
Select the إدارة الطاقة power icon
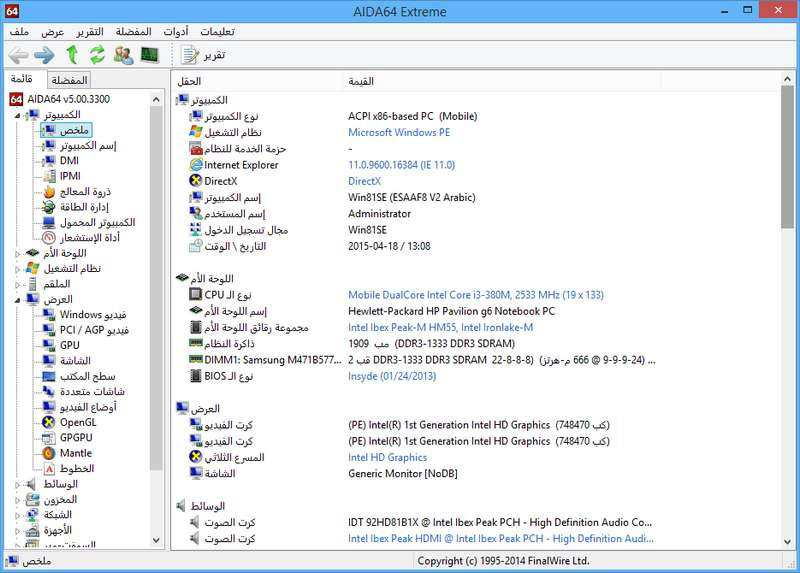pos(49,207)
